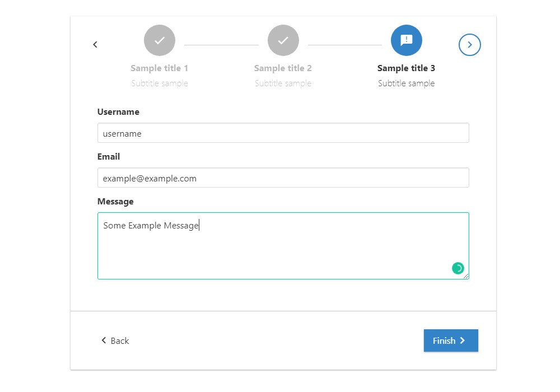Click the Back button
This screenshot has height=392, width=560.
point(115,340)
